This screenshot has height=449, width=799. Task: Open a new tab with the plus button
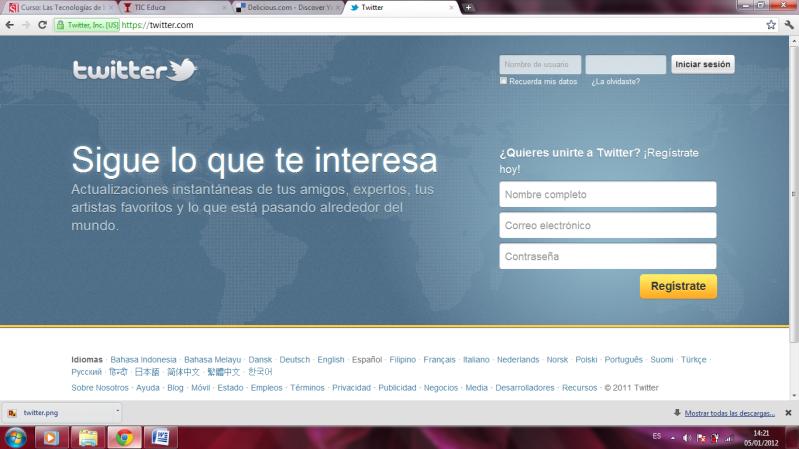(x=468, y=7)
